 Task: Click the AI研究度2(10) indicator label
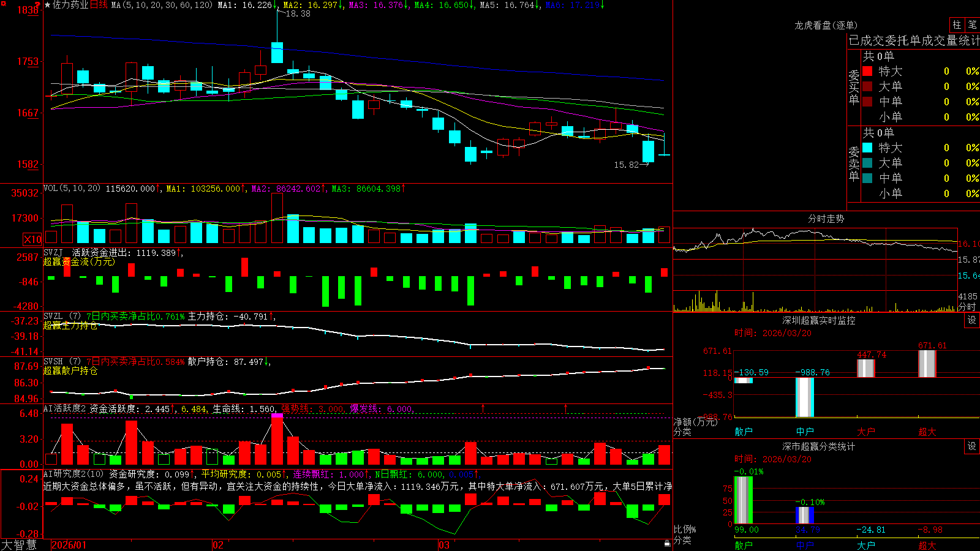(73, 474)
